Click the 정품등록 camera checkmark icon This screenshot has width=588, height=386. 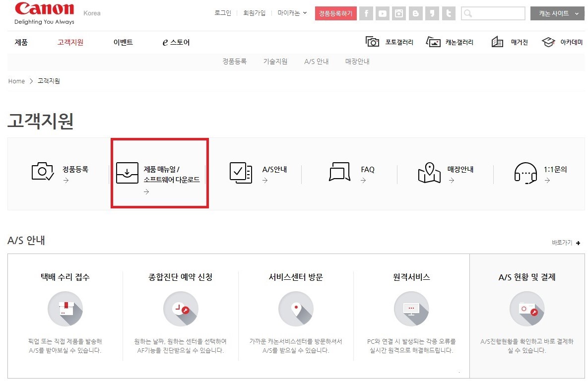[x=42, y=172]
